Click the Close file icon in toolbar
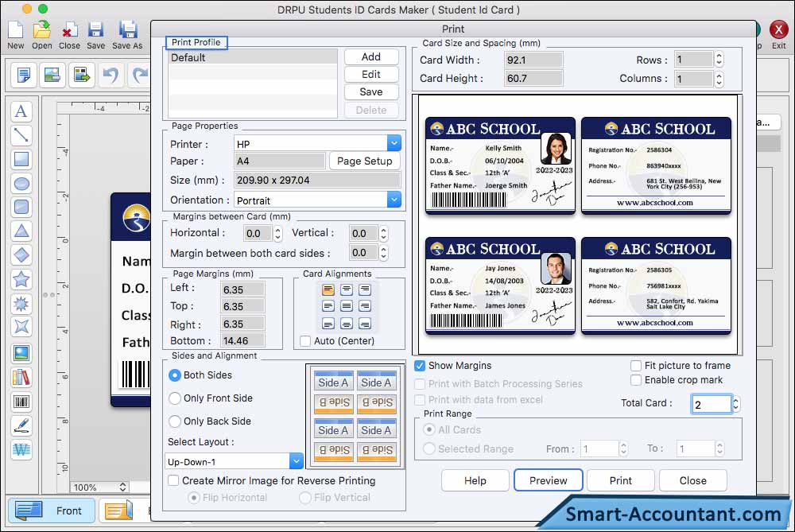This screenshot has height=532, width=795. coord(69,30)
